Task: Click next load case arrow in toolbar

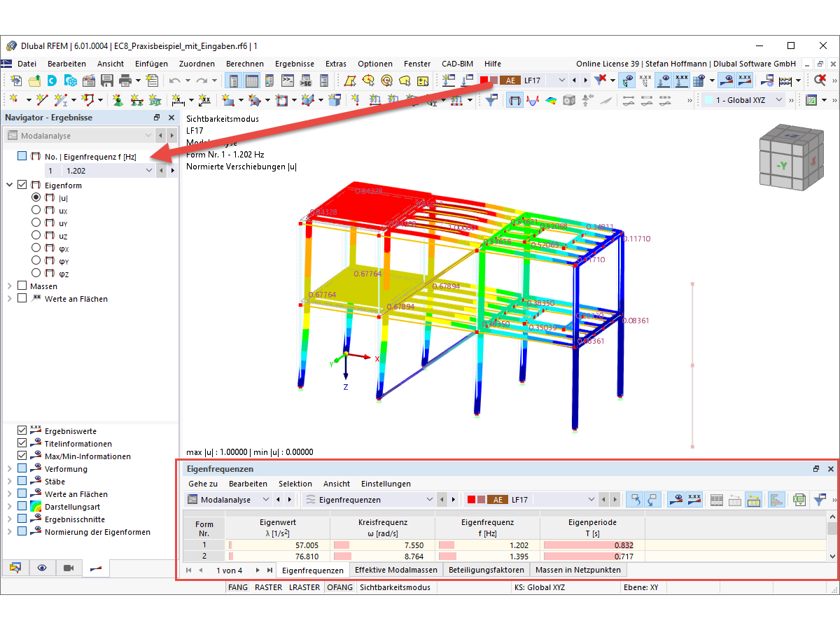Action: coord(585,80)
